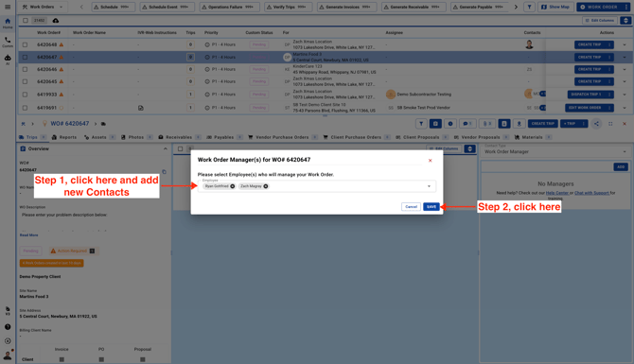Click the Show Map button
Image resolution: width=634 pixels, height=364 pixels.
tap(555, 7)
